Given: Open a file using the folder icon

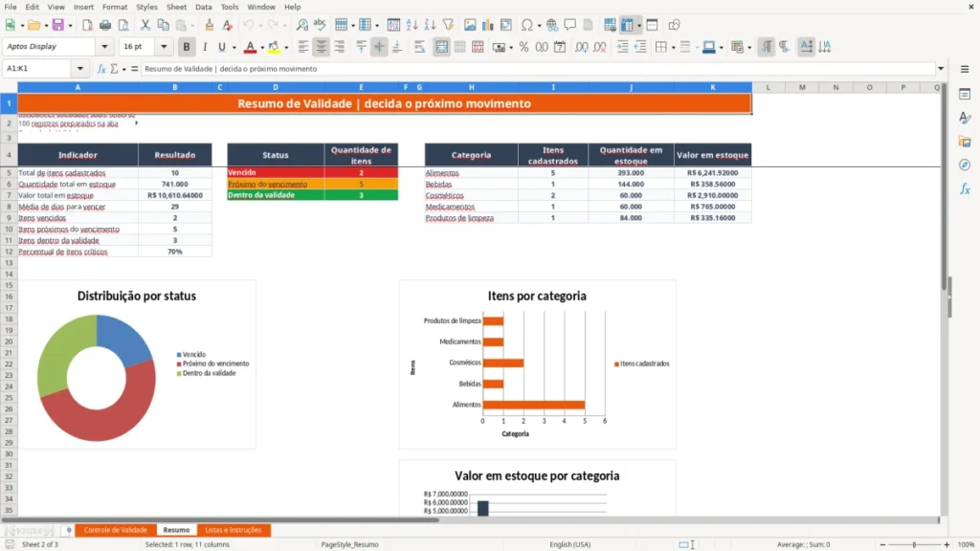Looking at the screenshot, I should point(33,25).
